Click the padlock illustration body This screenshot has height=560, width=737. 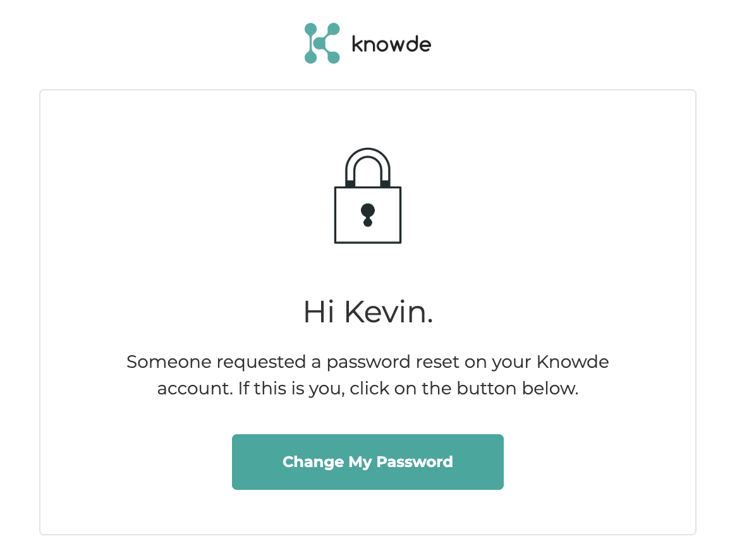point(368,215)
